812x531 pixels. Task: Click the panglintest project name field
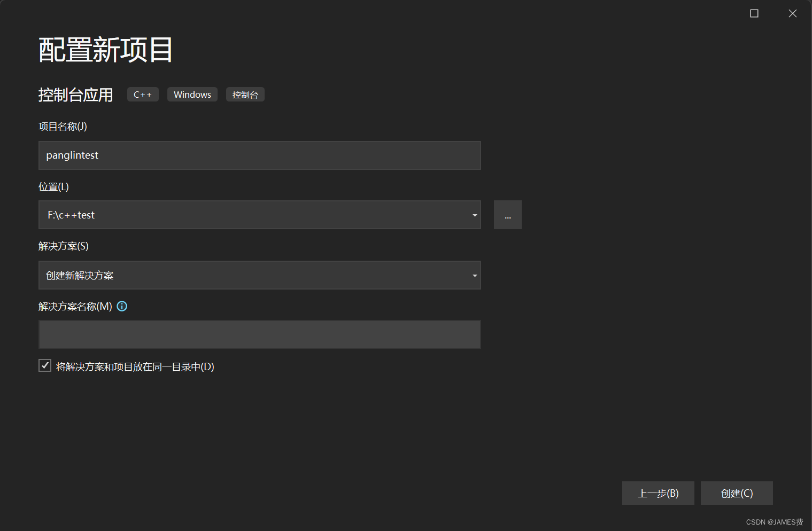click(x=259, y=155)
